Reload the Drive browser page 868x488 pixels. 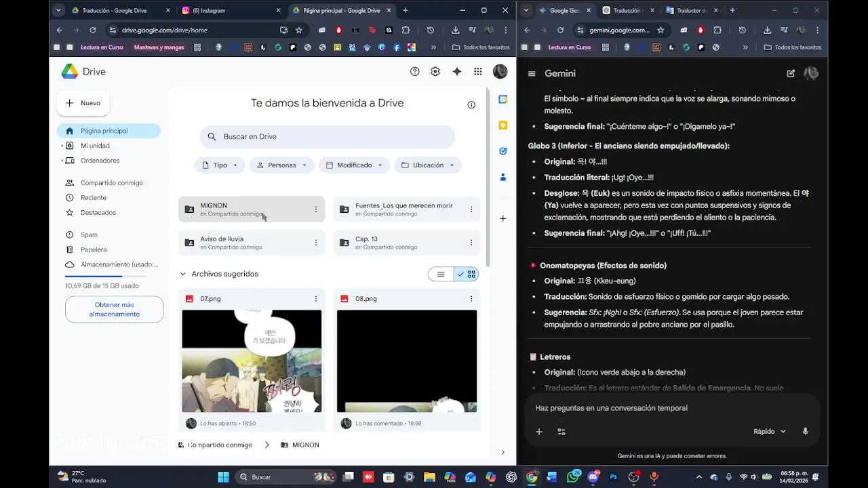[x=93, y=30]
